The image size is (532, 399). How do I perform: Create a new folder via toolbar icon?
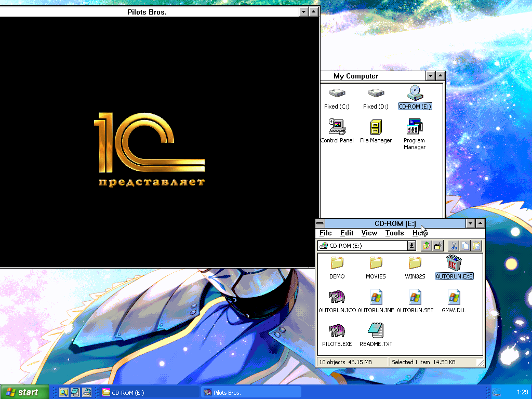(x=438, y=246)
